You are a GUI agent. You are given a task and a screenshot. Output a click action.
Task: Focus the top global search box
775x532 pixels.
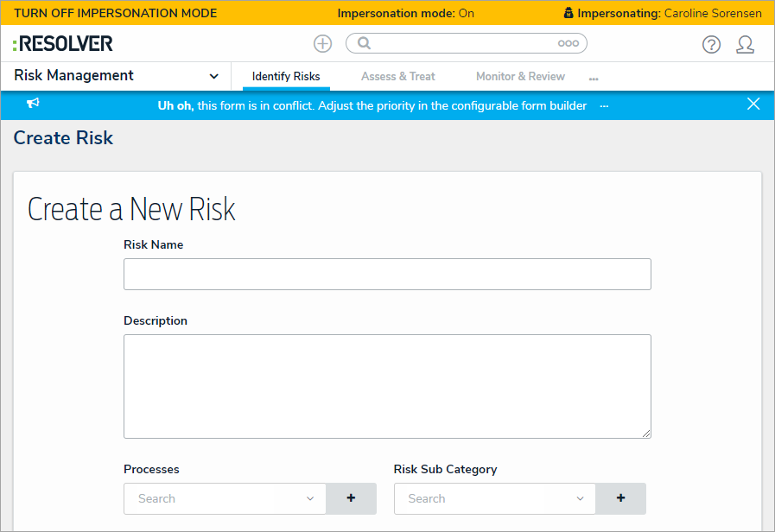[x=466, y=43]
